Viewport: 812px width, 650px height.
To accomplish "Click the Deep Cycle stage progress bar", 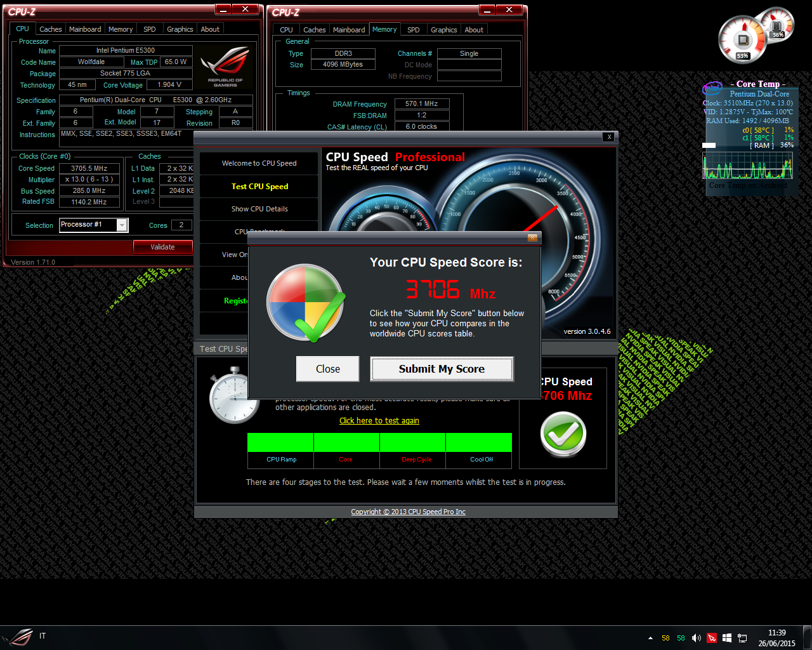I will [x=413, y=442].
